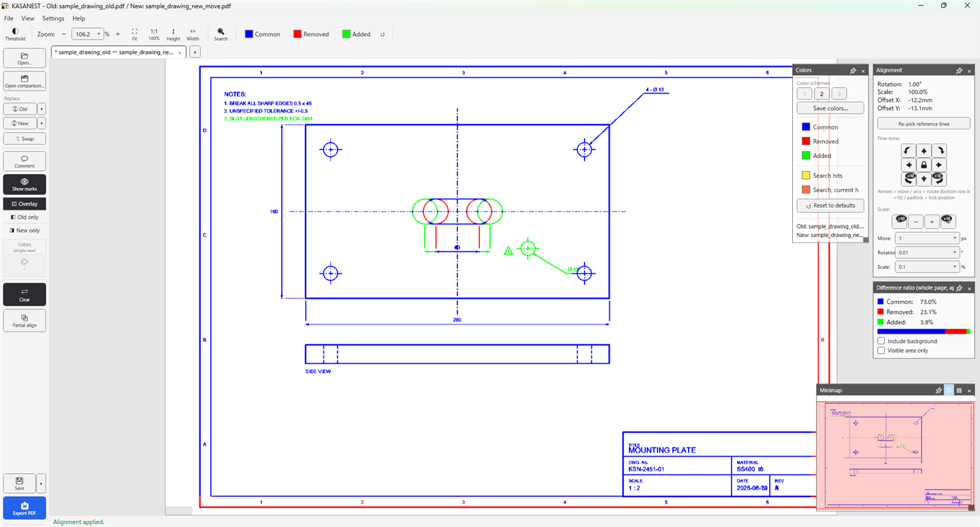The width and height of the screenshot is (980, 527).
Task: Open the Help menu
Action: click(x=79, y=18)
